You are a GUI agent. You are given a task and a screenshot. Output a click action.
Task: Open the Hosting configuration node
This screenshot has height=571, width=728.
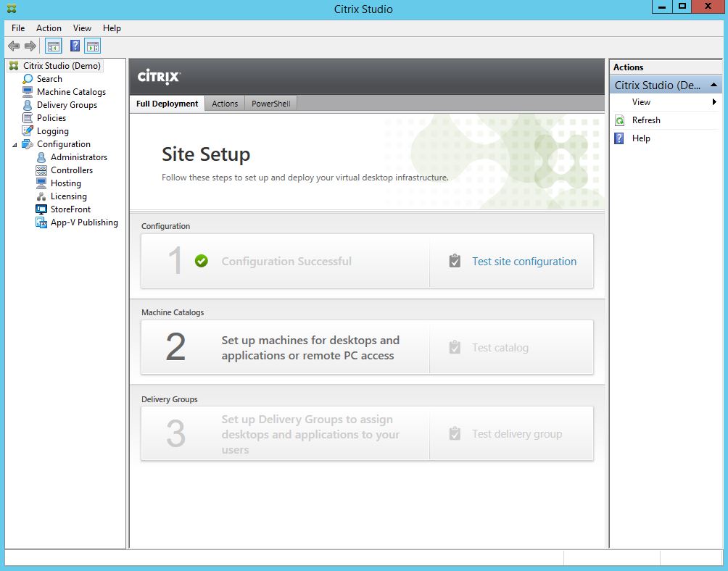(x=65, y=183)
